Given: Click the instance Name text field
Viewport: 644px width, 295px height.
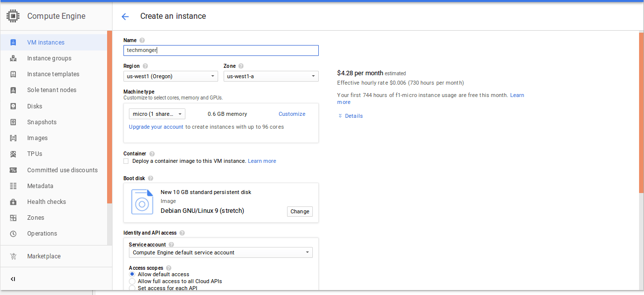Looking at the screenshot, I should coord(221,50).
